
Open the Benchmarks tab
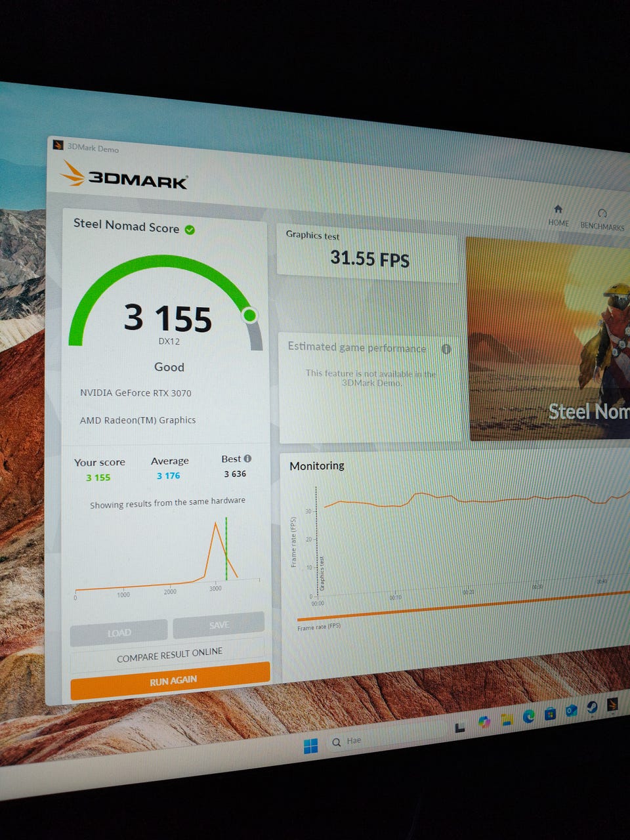tap(602, 220)
